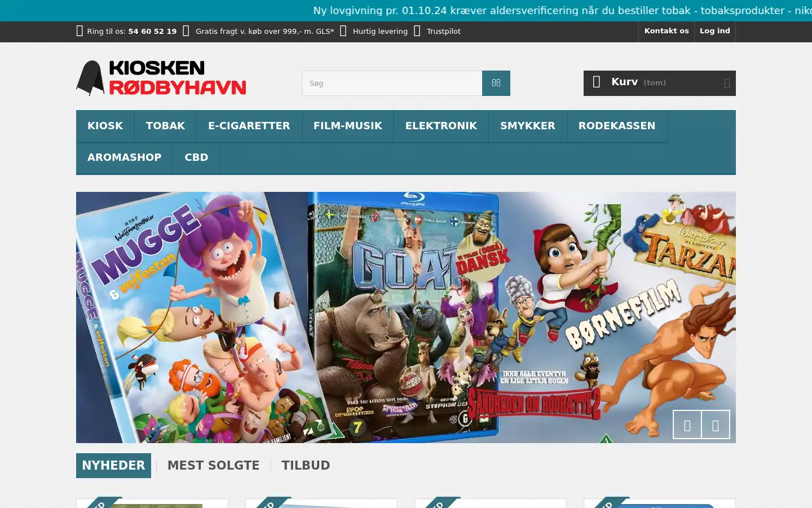Switch to the MEST SOLGTE tab

(214, 466)
